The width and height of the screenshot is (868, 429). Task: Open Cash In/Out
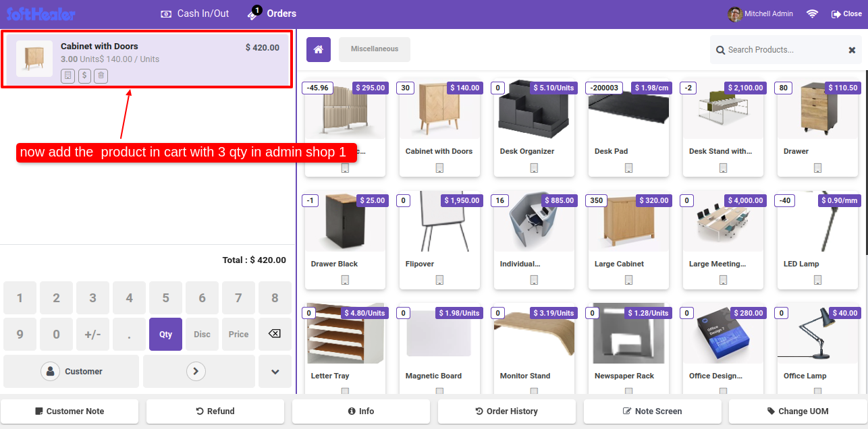click(x=194, y=13)
